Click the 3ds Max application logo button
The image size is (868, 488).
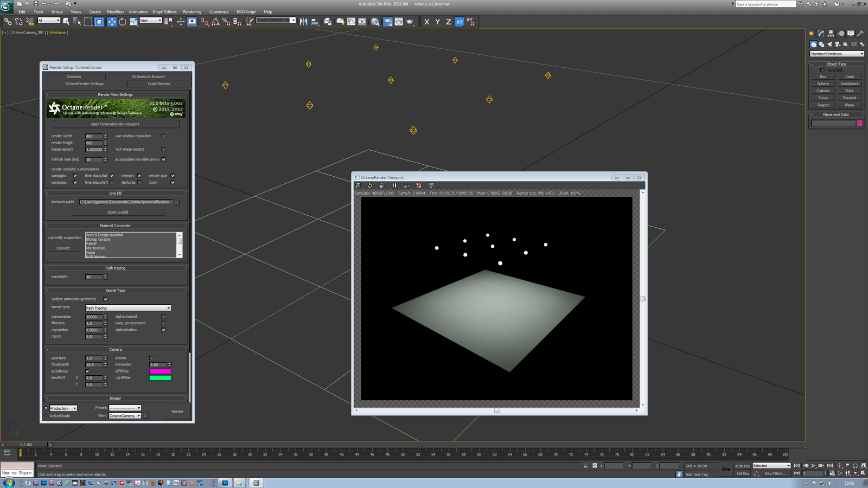pos(7,7)
